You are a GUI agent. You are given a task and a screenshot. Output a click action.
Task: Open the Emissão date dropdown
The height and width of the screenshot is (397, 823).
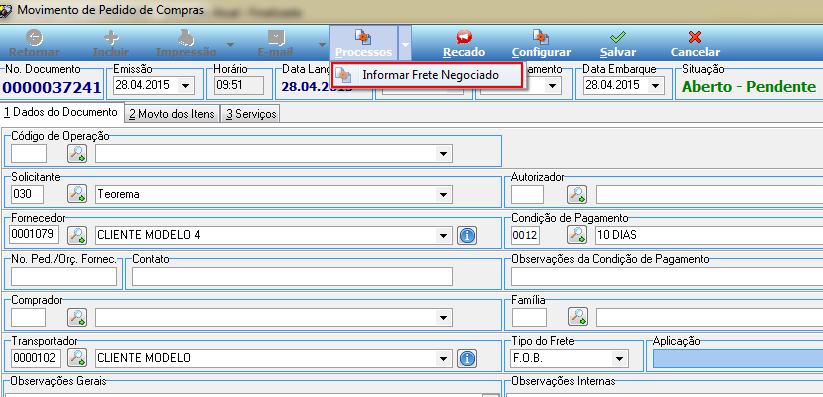[x=185, y=86]
